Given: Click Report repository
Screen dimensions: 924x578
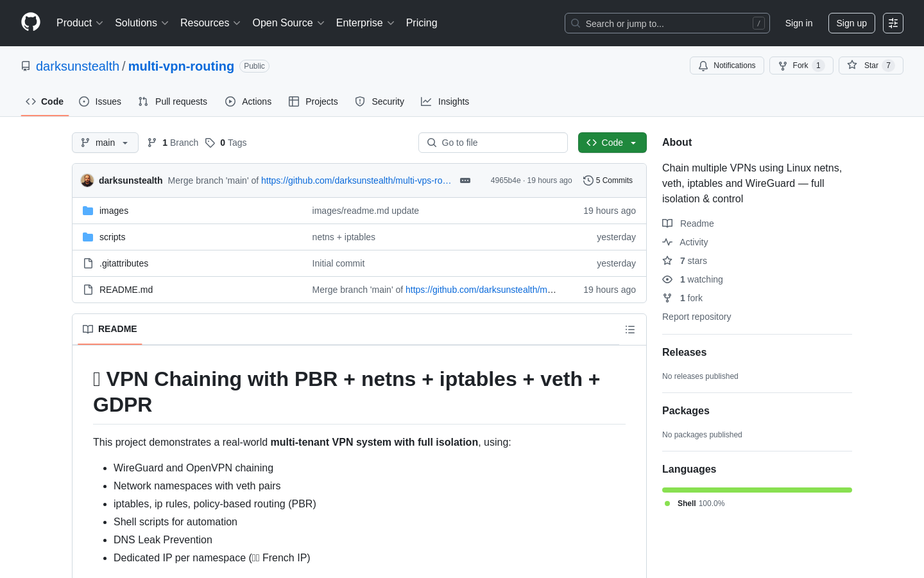Looking at the screenshot, I should click(696, 317).
